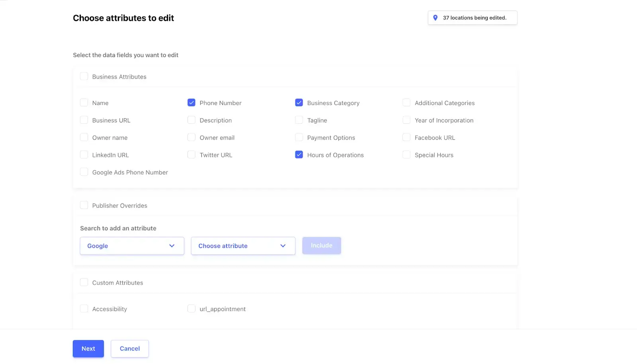Tick the Owner name checkbox

click(84, 137)
